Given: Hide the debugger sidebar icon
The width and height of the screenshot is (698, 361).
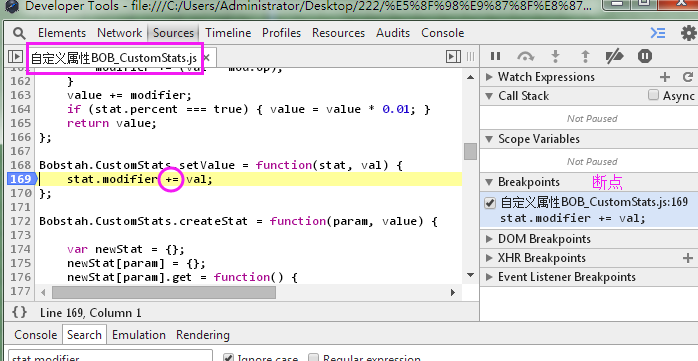Looking at the screenshot, I should point(453,57).
